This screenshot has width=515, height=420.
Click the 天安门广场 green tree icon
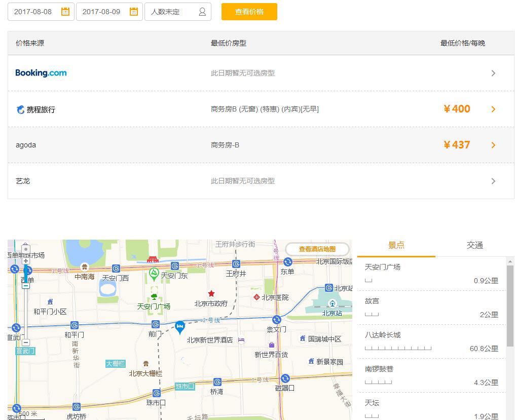coord(154,297)
